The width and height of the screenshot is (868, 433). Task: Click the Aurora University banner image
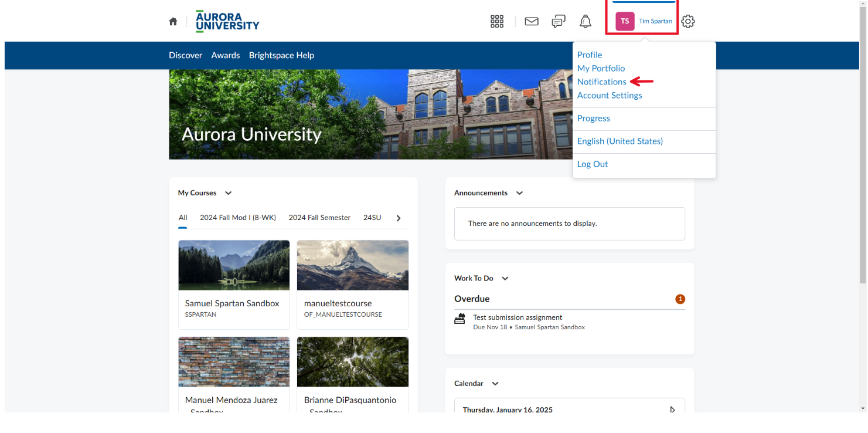pyautogui.click(x=370, y=114)
